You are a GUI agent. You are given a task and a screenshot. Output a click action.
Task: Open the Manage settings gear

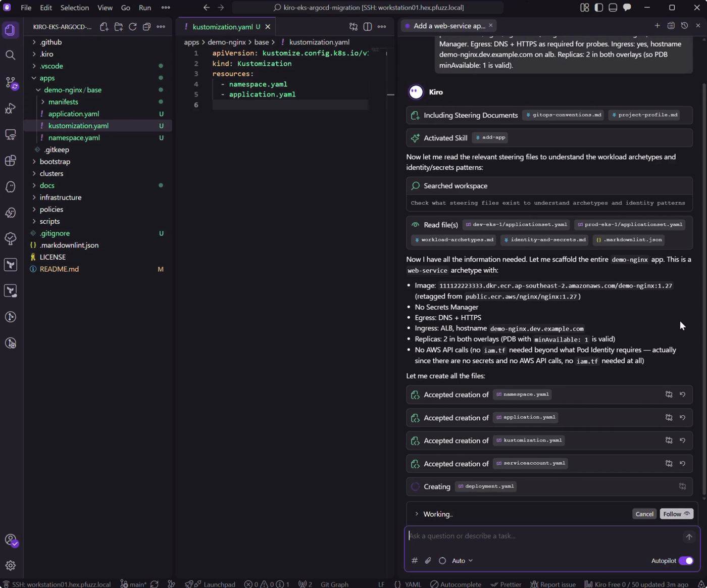click(x=10, y=566)
